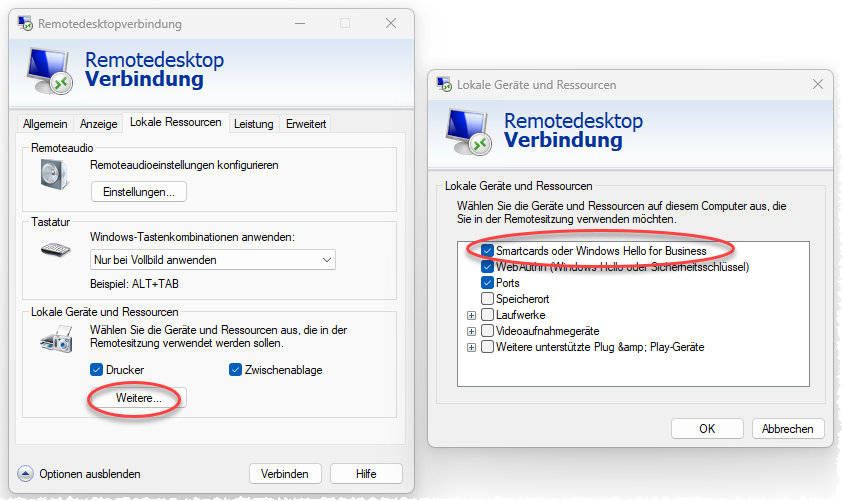843x501 pixels.
Task: Minimize the Remotedesktopverbindung window
Action: (x=300, y=23)
